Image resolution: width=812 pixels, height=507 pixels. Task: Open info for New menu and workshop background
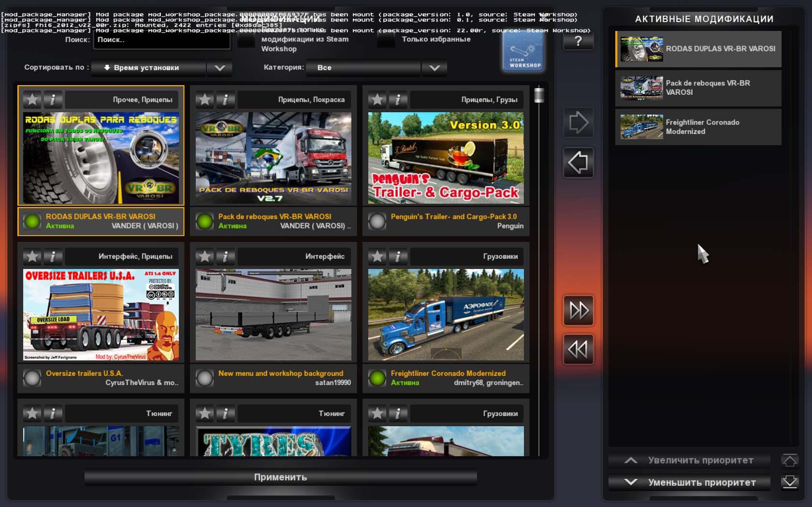pyautogui.click(x=226, y=256)
